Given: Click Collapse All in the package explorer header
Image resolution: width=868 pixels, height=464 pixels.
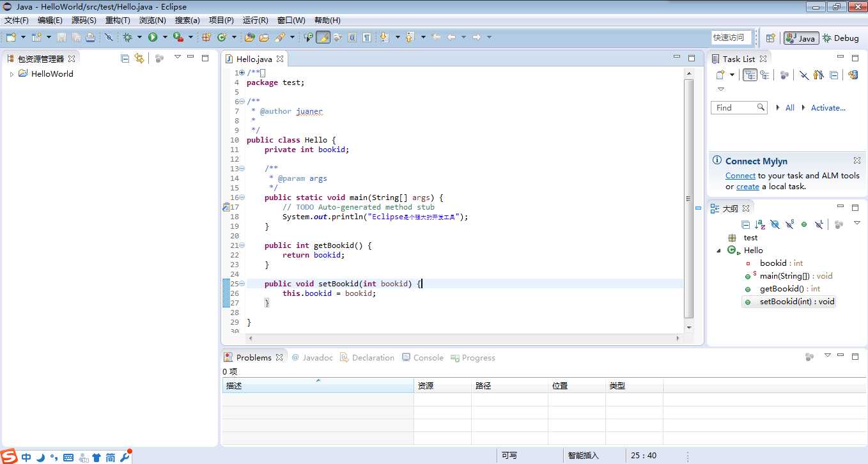Looking at the screenshot, I should [x=125, y=58].
